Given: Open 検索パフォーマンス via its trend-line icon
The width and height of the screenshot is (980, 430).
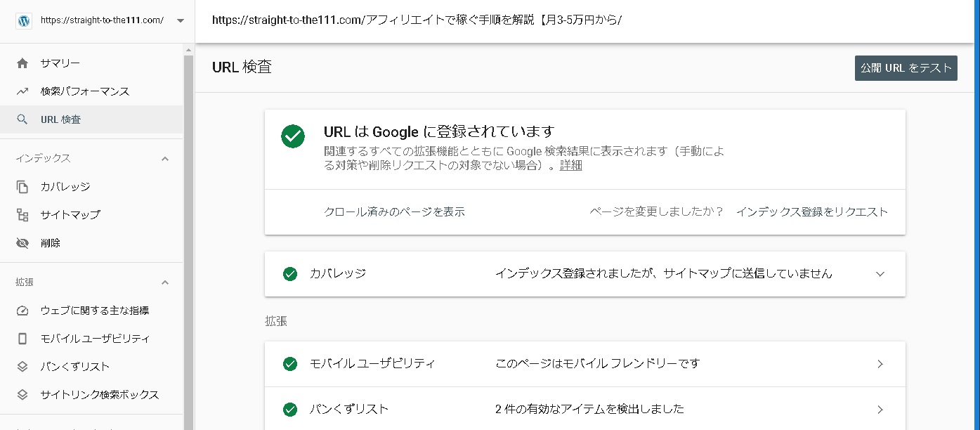Looking at the screenshot, I should 22,91.
